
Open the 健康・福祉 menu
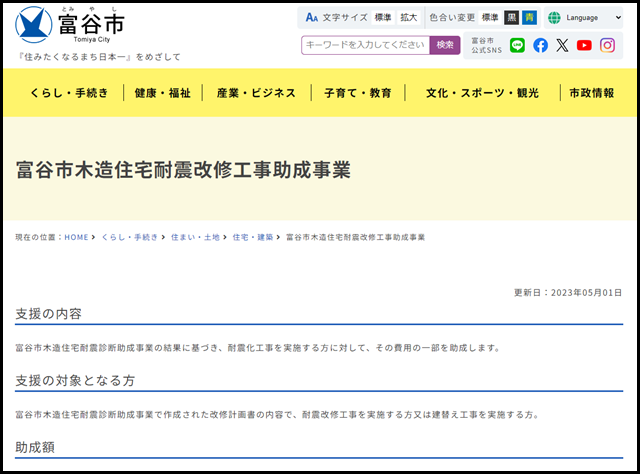click(162, 93)
